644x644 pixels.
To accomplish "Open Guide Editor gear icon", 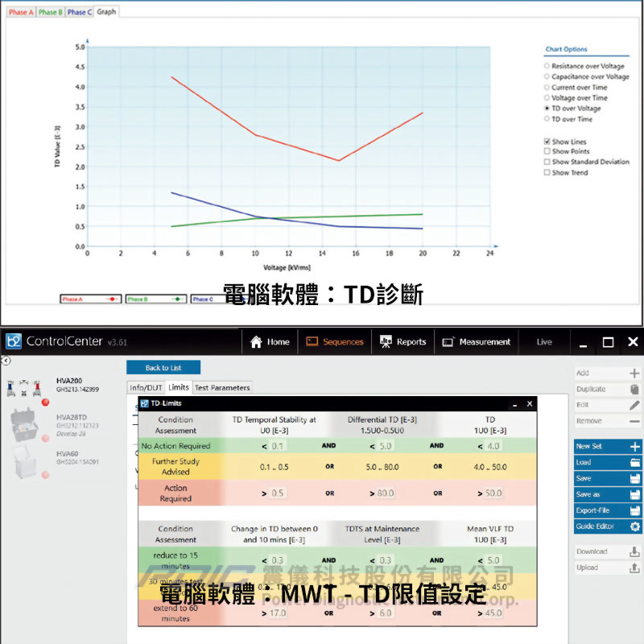I will pos(634,526).
